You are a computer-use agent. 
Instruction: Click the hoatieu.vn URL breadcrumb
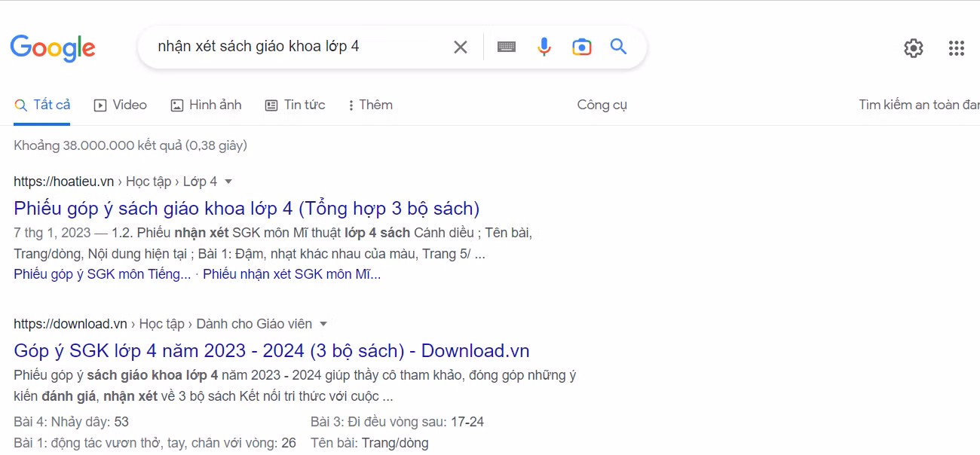point(115,182)
